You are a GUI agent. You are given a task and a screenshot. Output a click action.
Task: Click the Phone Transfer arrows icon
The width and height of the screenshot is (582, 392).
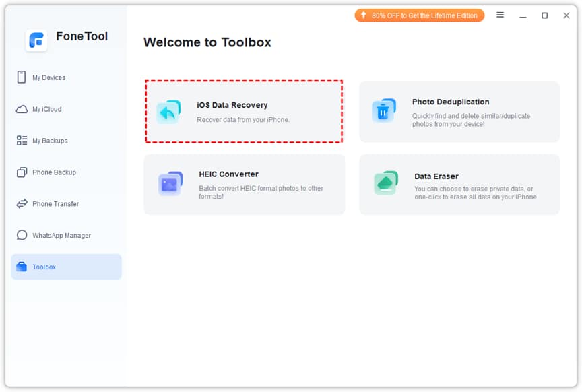pos(22,204)
